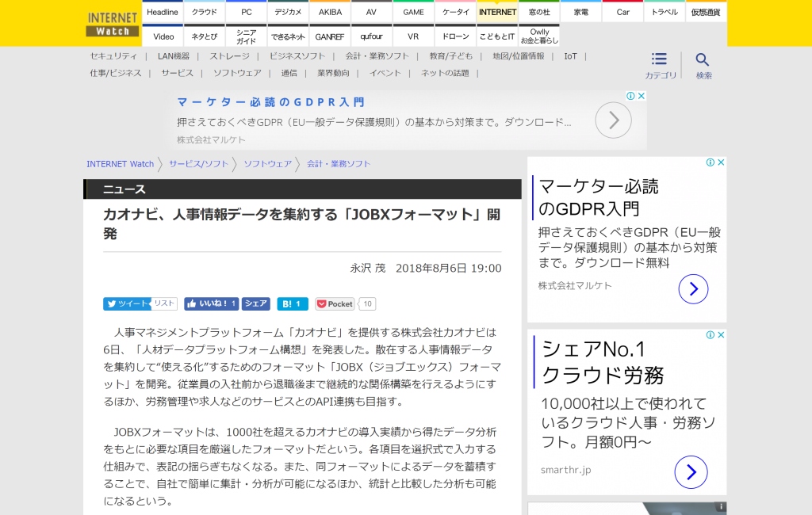This screenshot has height=515, width=812.
Task: Close the GDPR sidebar ad
Action: pyautogui.click(x=721, y=162)
